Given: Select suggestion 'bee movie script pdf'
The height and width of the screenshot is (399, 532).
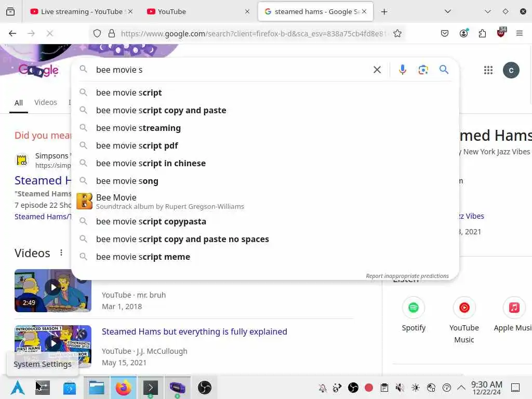Looking at the screenshot, I should point(265,145).
